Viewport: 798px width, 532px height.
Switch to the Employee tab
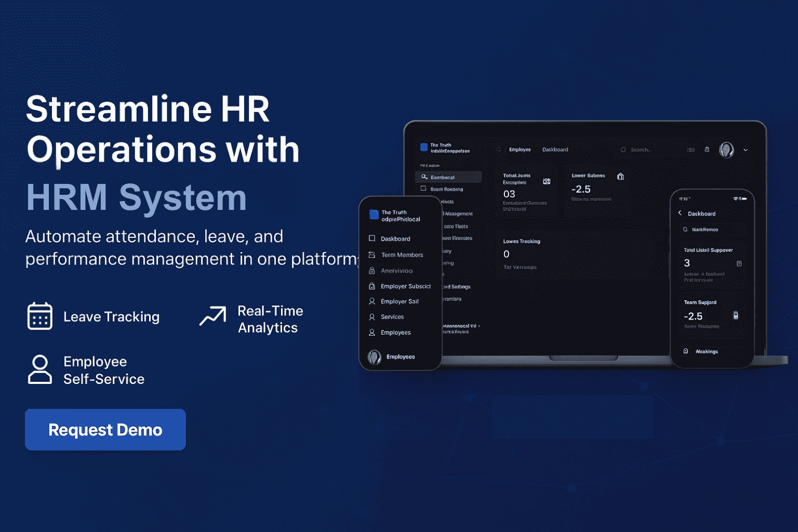click(520, 149)
